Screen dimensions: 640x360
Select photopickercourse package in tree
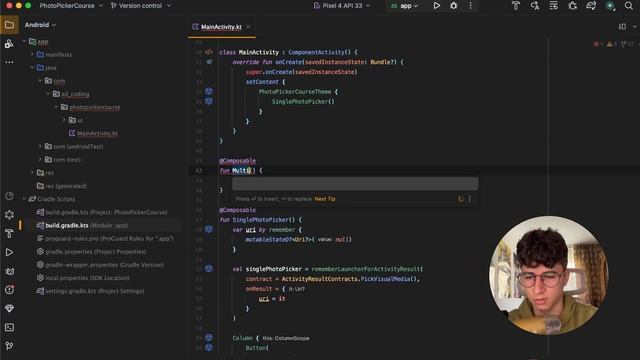pos(91,107)
